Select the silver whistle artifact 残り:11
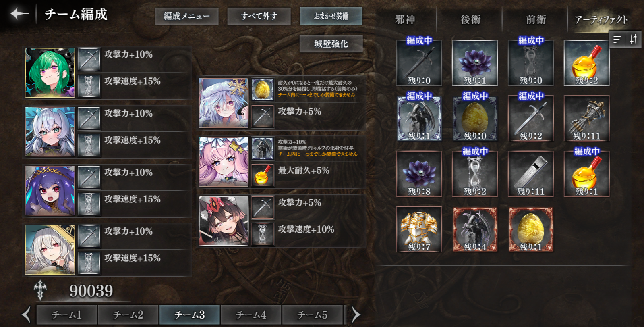Viewport: 644px width, 327px height. pos(531,174)
